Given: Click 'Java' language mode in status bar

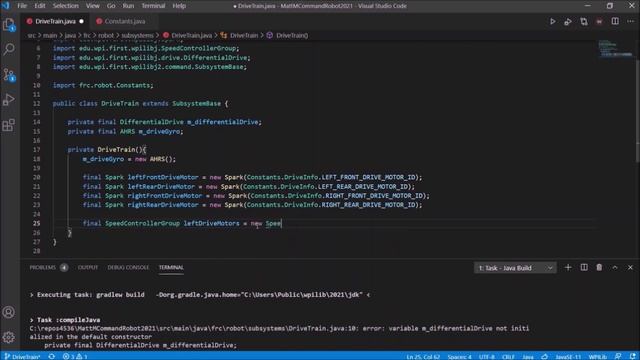Looking at the screenshot, I should pyautogui.click(x=528, y=356).
